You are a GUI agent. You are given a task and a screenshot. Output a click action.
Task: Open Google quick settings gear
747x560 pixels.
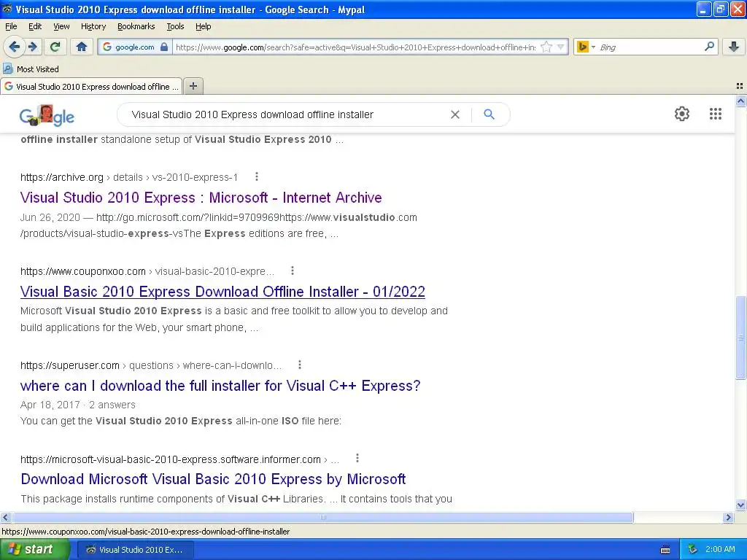682,114
